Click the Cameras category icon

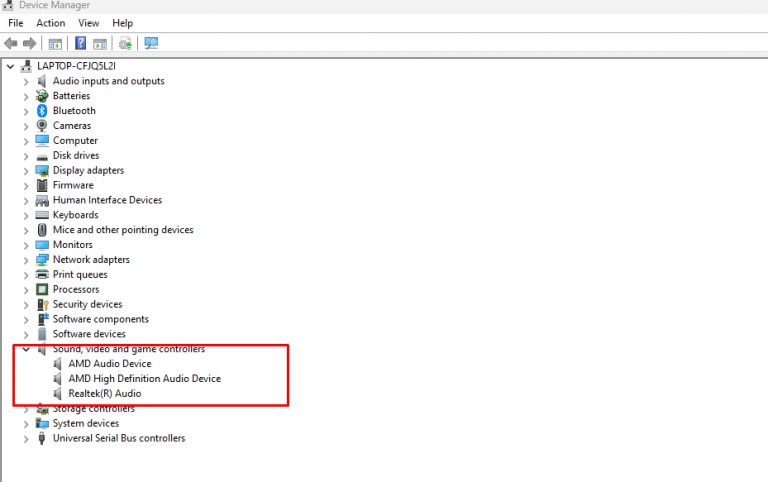42,126
